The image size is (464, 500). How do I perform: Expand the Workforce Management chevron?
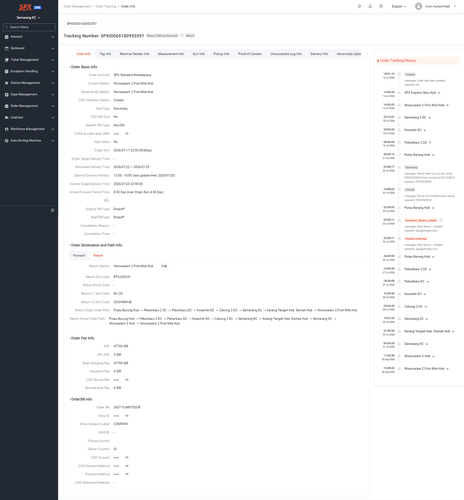[x=52, y=129]
